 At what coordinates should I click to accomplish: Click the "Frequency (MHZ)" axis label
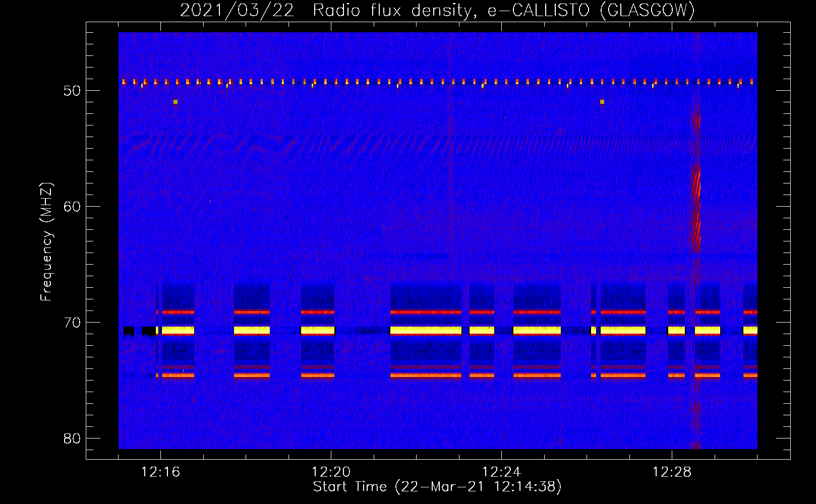pos(46,242)
